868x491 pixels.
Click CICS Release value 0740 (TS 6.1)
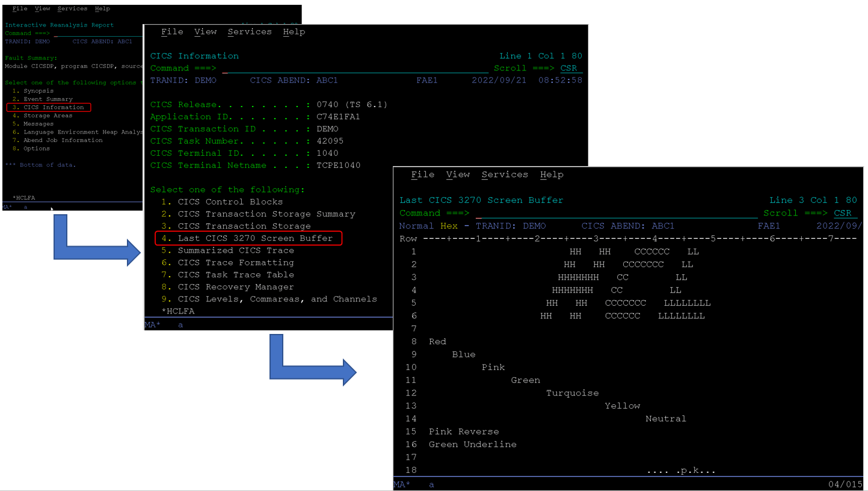[352, 105]
